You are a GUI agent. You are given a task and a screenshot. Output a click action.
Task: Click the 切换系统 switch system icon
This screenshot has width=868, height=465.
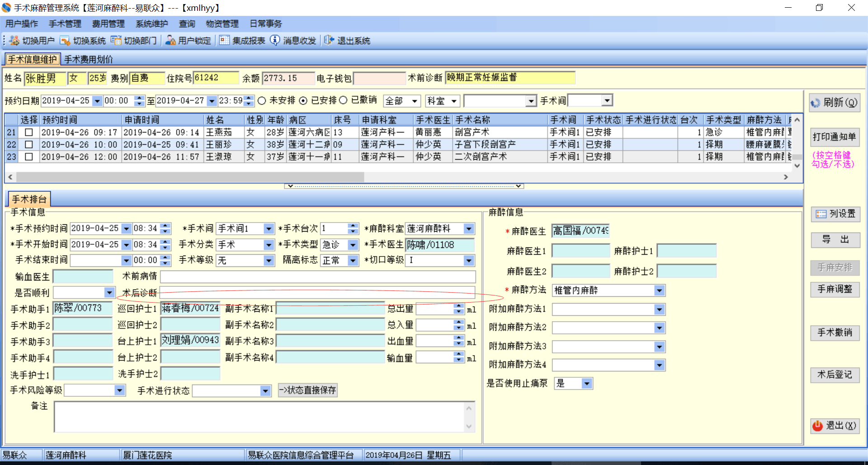tap(65, 41)
